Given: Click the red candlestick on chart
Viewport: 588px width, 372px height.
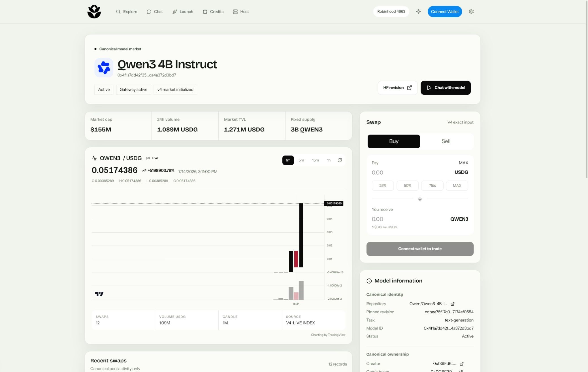Looking at the screenshot, I should point(296,259).
